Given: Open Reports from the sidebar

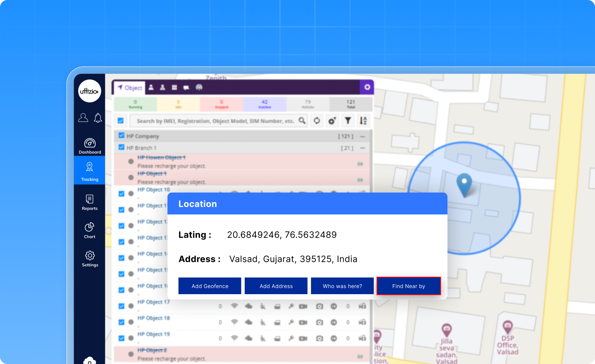Looking at the screenshot, I should (x=90, y=202).
